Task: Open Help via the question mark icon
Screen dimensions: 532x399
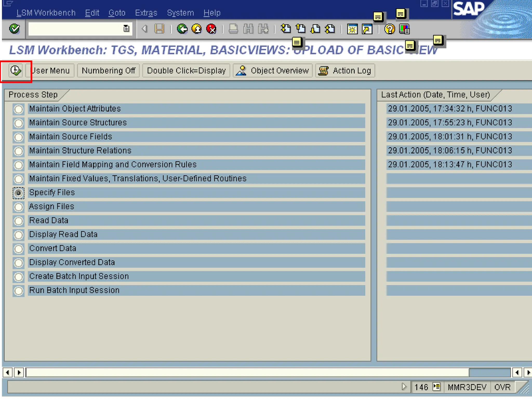Action: pyautogui.click(x=389, y=29)
